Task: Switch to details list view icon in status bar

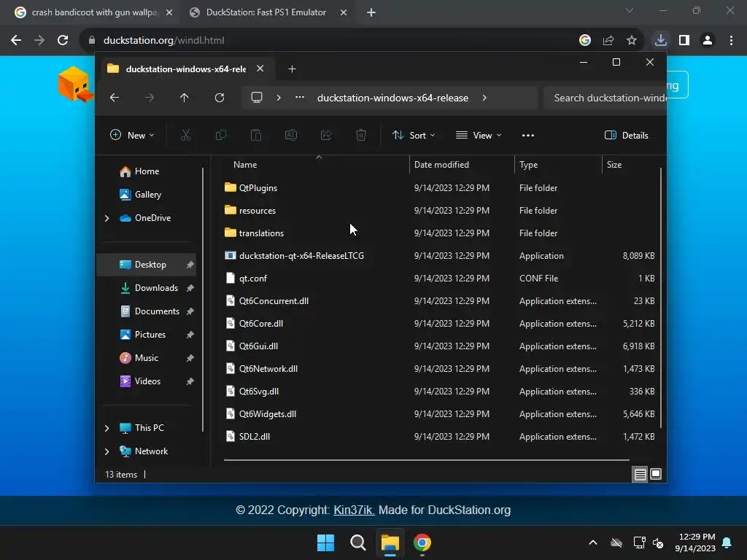Action: pos(640,474)
